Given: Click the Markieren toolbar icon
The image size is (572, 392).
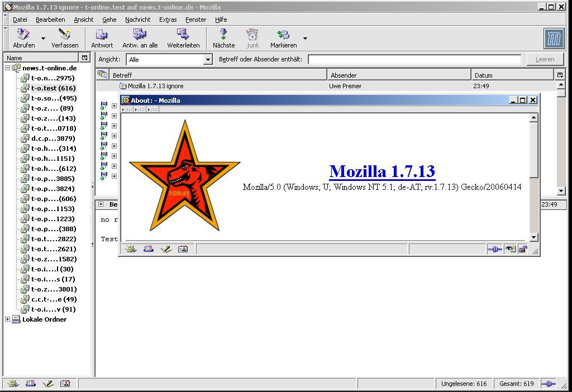Looking at the screenshot, I should tap(283, 35).
